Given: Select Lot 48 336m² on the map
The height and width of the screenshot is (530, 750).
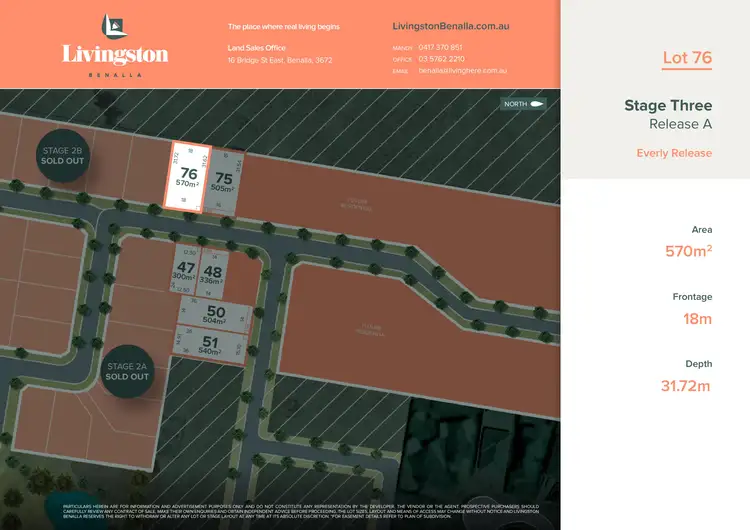Looking at the screenshot, I should (x=212, y=274).
